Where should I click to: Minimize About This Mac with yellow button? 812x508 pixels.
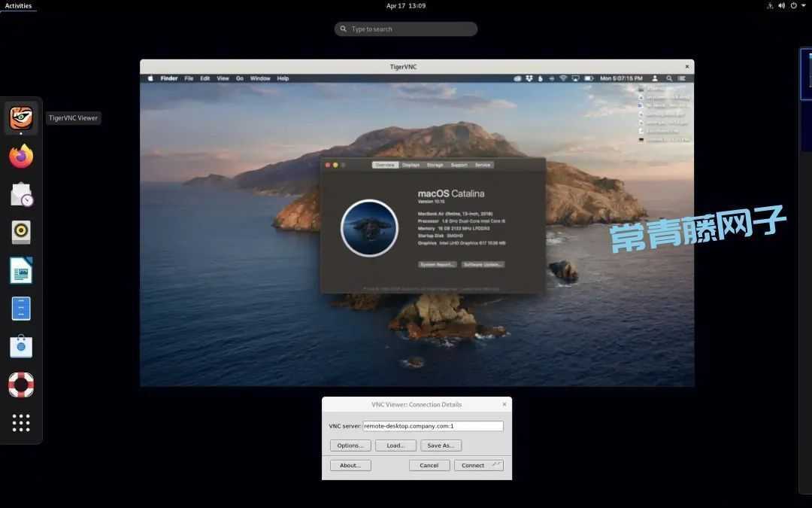click(x=335, y=165)
